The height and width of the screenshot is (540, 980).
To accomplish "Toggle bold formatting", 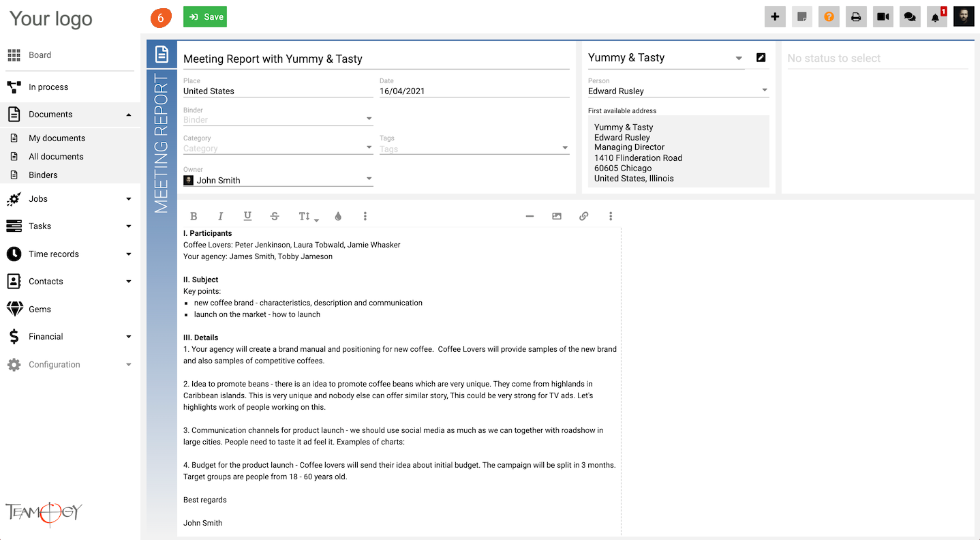I will click(194, 216).
